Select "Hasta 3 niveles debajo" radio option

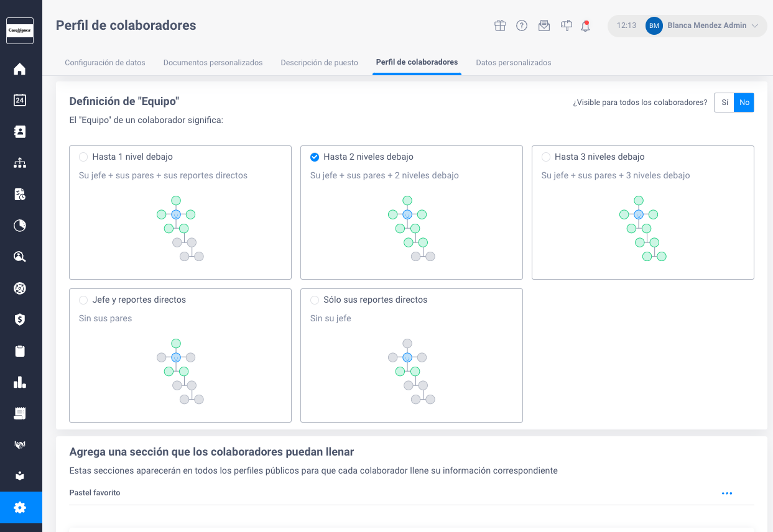(x=546, y=157)
